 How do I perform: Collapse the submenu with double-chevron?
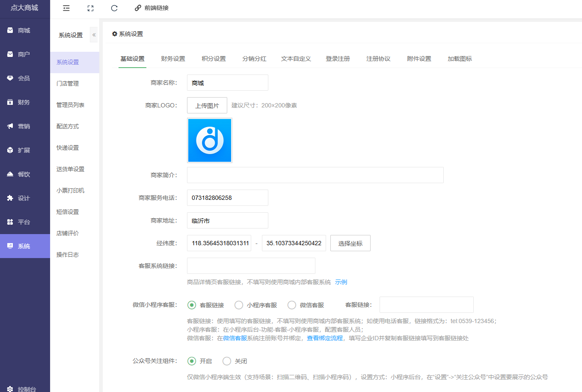94,35
